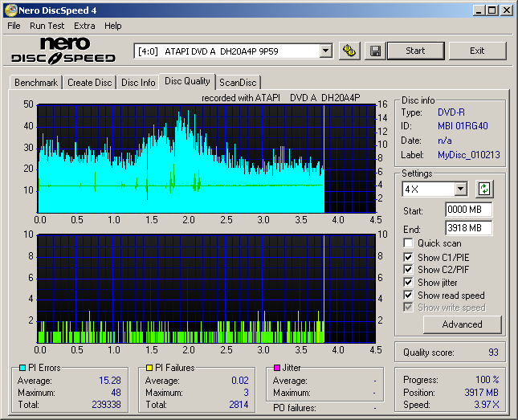Enable the Quick scan checkbox

click(408, 243)
